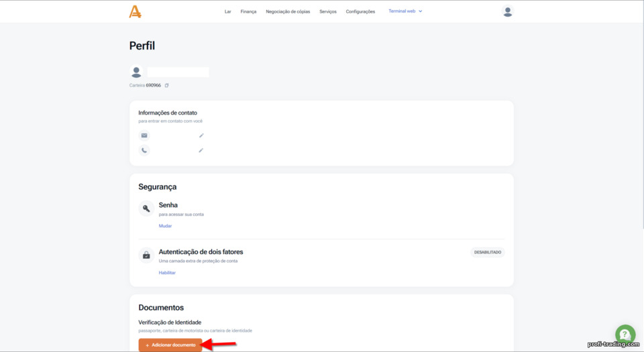The height and width of the screenshot is (352, 644).
Task: Click the page vertical scrollbar
Action: pyautogui.click(x=642, y=115)
